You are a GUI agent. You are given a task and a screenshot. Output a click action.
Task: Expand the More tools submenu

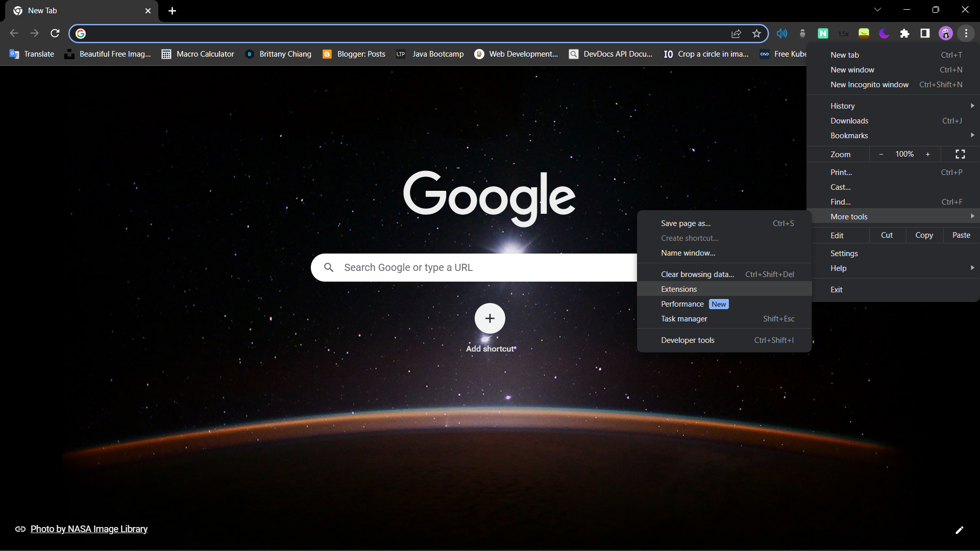[x=893, y=217]
